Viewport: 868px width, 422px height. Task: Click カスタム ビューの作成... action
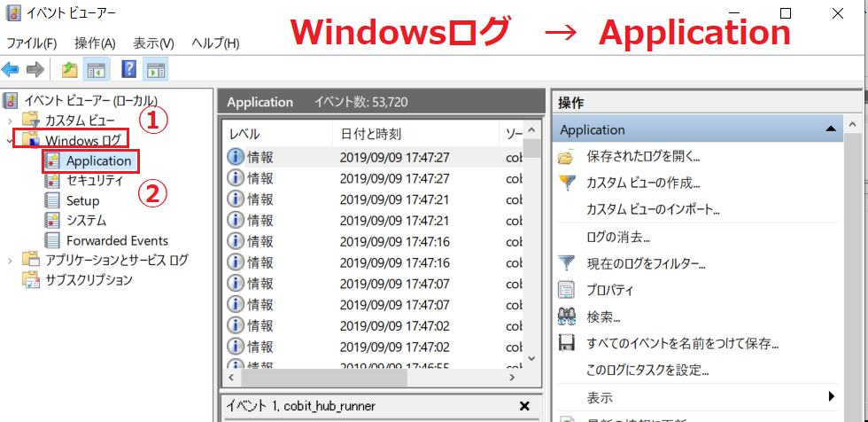643,183
